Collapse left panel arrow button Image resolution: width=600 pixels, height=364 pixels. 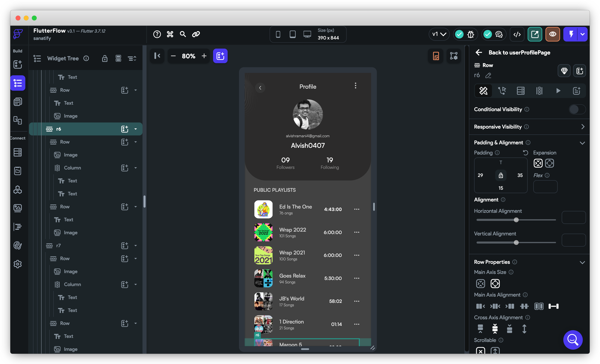click(157, 56)
